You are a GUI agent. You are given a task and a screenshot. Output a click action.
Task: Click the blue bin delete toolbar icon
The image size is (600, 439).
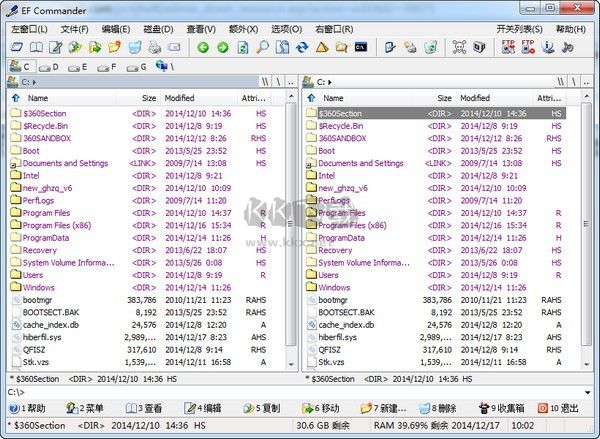135,47
